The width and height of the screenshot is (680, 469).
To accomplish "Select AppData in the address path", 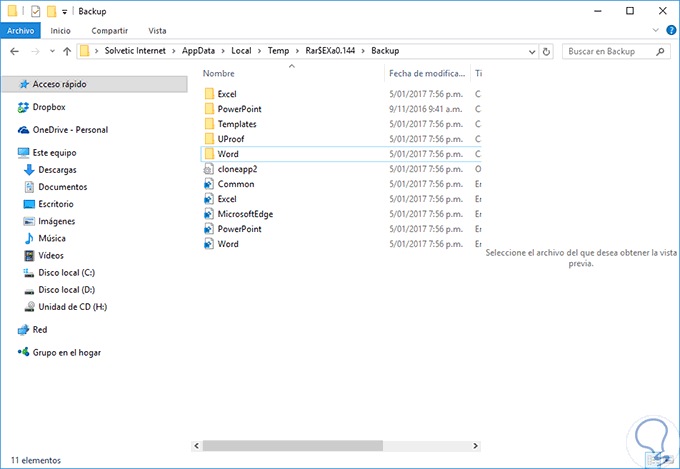I will [x=198, y=51].
